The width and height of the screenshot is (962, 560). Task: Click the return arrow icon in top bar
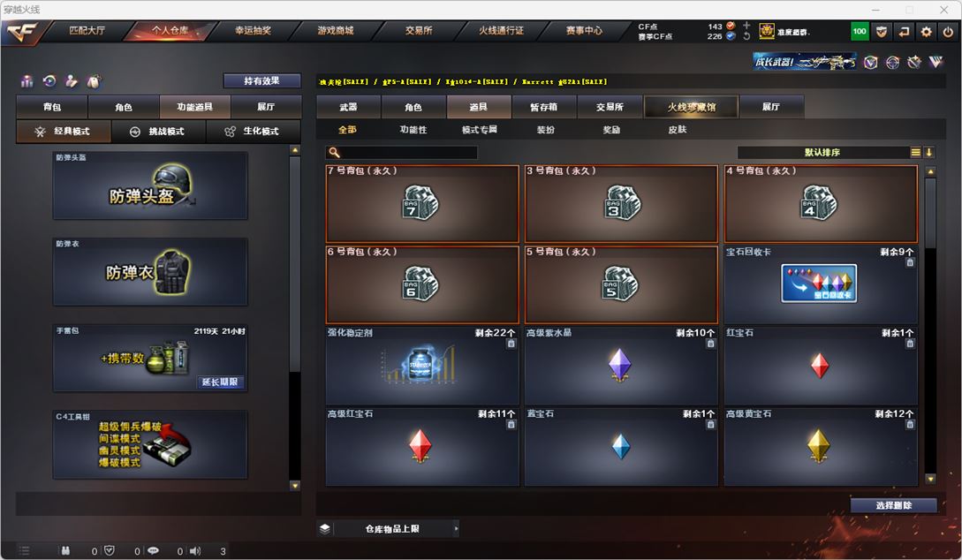(904, 31)
